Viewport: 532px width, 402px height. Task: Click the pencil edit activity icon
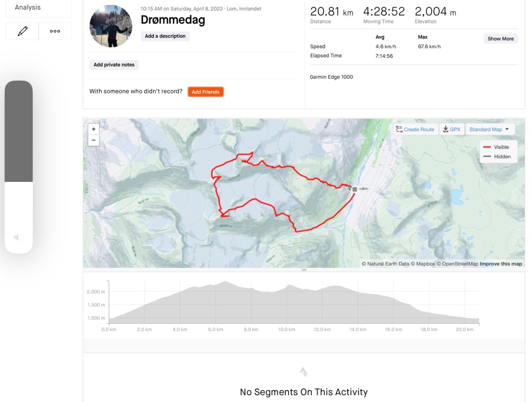click(x=22, y=31)
